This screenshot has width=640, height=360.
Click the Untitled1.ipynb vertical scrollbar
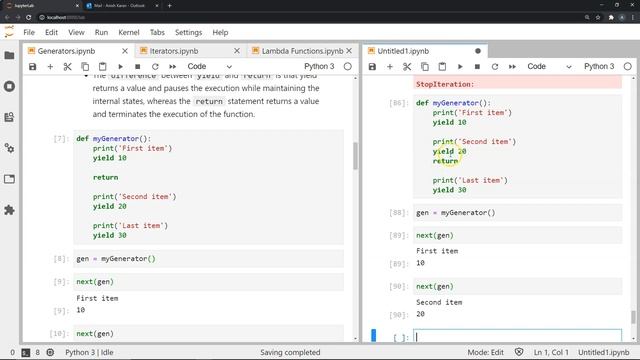(x=633, y=317)
